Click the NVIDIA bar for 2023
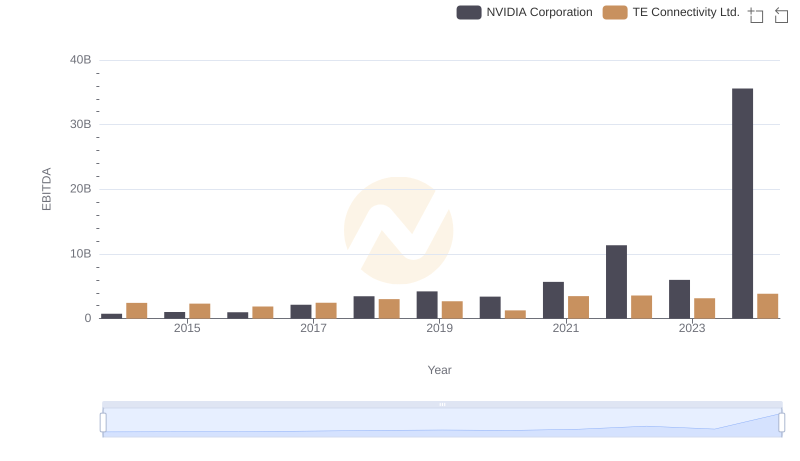 pyautogui.click(x=679, y=299)
